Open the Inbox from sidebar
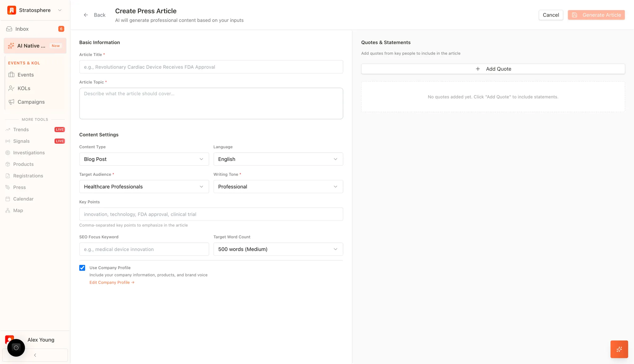 coord(22,28)
